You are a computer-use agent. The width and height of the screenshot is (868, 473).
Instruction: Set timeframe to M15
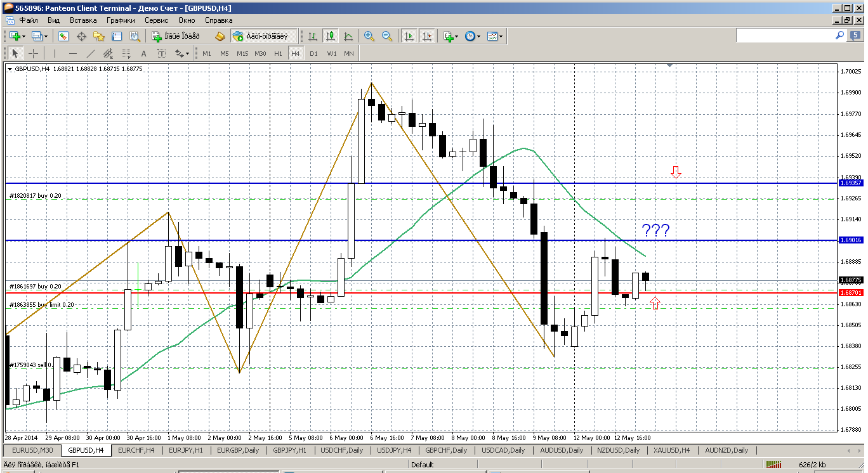(242, 53)
